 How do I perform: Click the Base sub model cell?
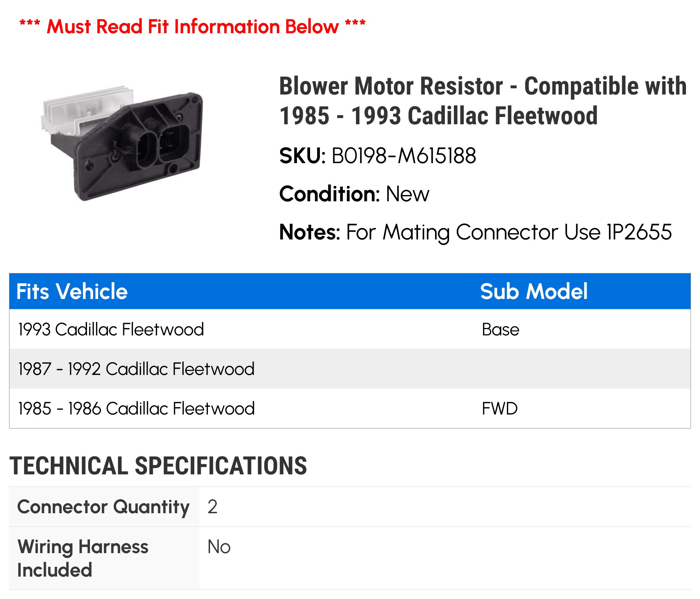pyautogui.click(x=500, y=329)
